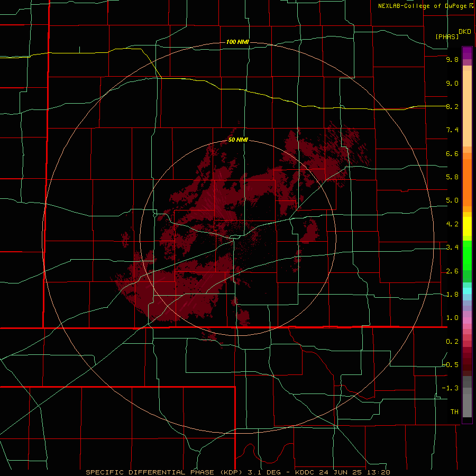Click the -0.5 scale value
The height and width of the screenshot is (476, 476).
pyautogui.click(x=450, y=365)
